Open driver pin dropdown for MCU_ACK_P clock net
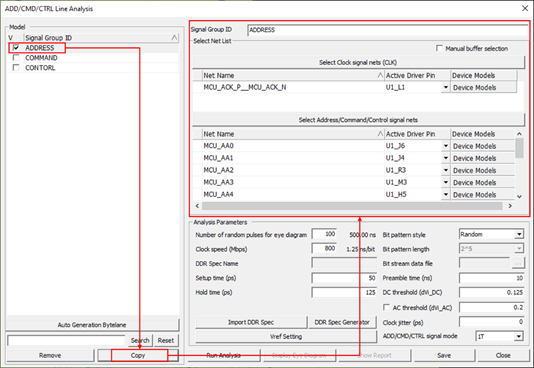 (x=445, y=87)
